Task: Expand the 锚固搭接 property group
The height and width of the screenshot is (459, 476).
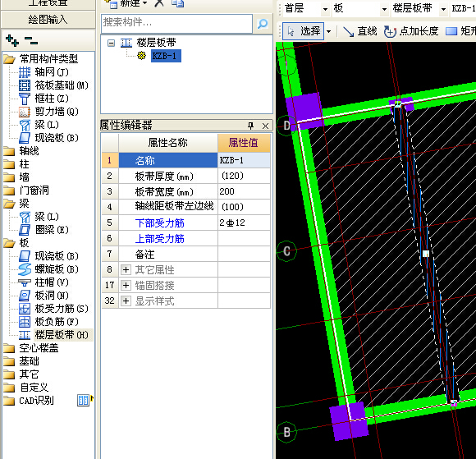Action: point(126,285)
